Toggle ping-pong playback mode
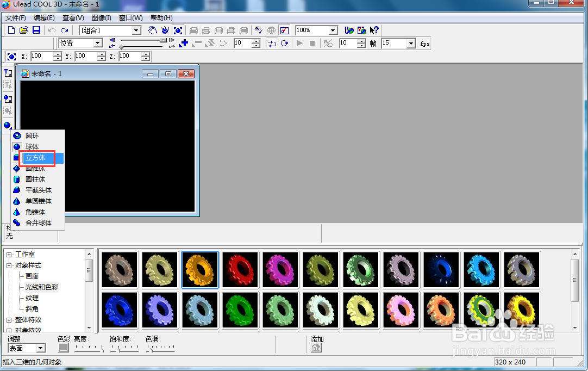The image size is (588, 371). tap(272, 44)
